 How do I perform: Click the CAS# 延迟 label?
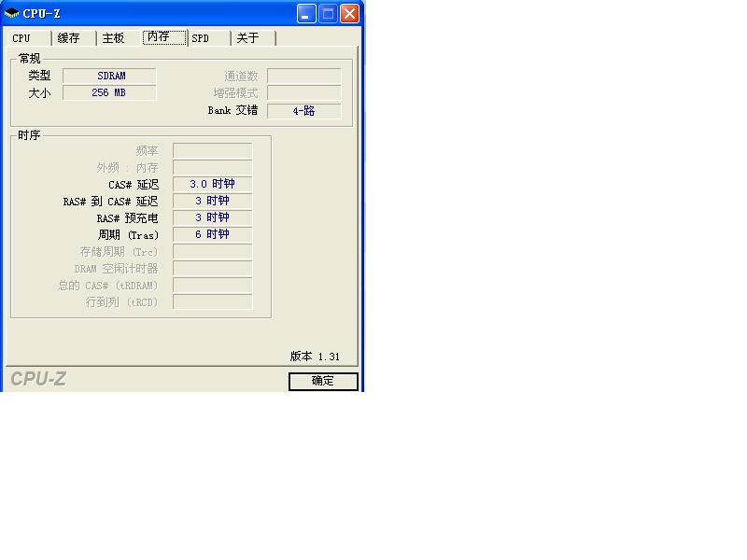[134, 184]
